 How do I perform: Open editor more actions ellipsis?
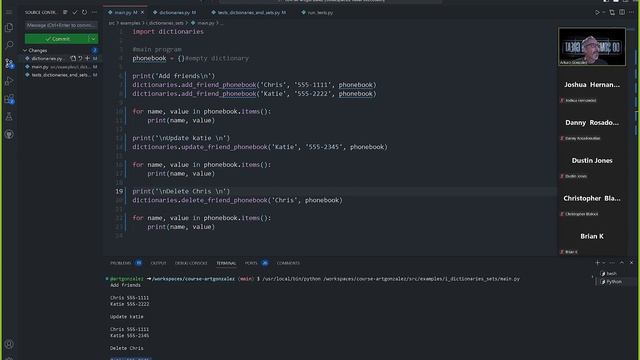pos(631,13)
